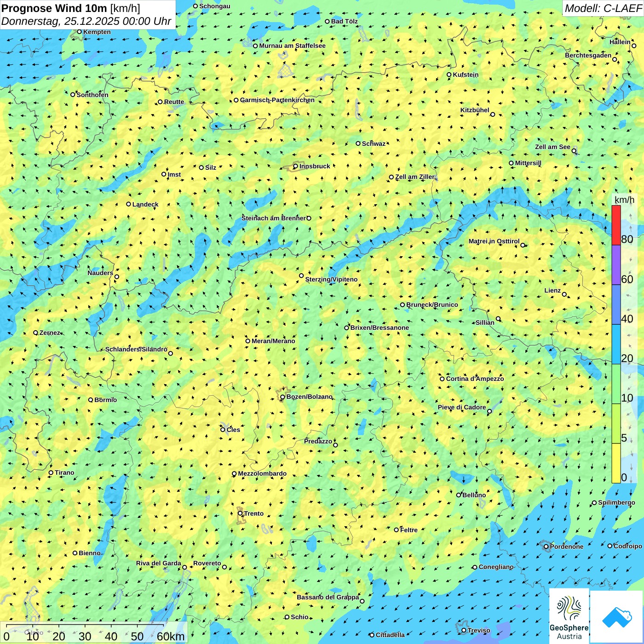This screenshot has width=644, height=644.
Task: Click the 'Modell: C-LAEF' label
Action: (603, 8)
